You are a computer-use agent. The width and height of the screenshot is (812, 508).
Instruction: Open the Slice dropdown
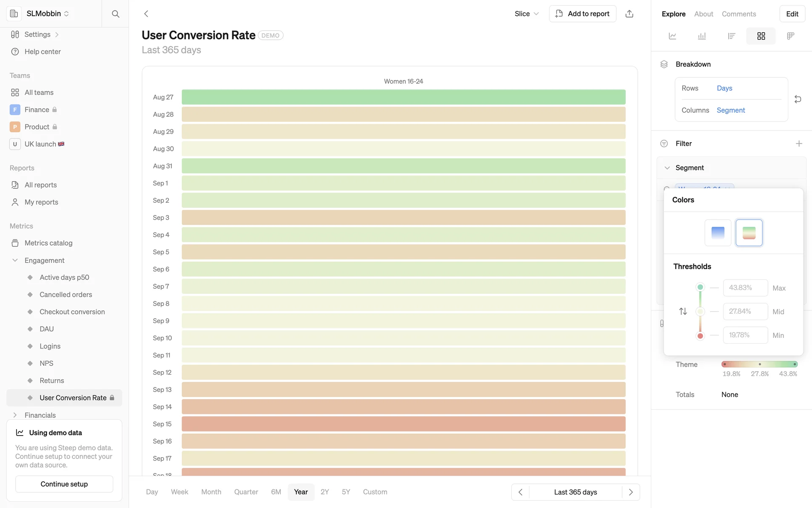527,14
